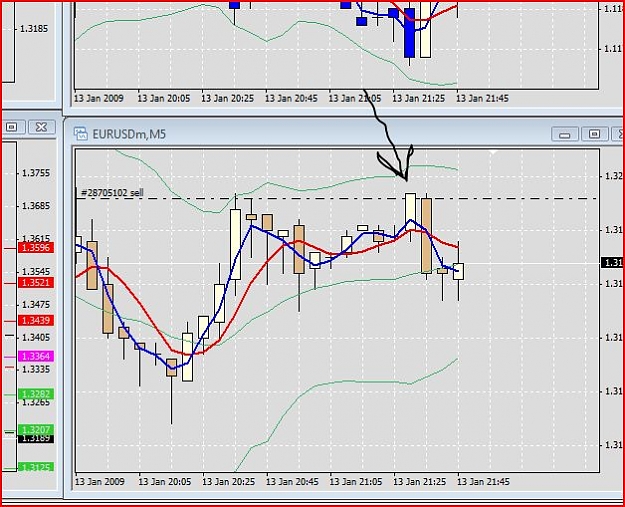Click the green 1.3207 price level label

pos(36,430)
